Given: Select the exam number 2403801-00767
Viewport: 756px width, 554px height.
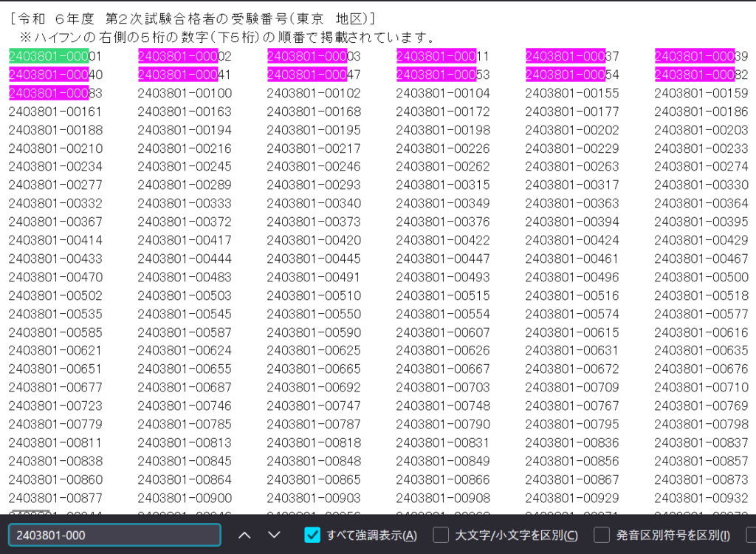Looking at the screenshot, I should click(572, 406).
